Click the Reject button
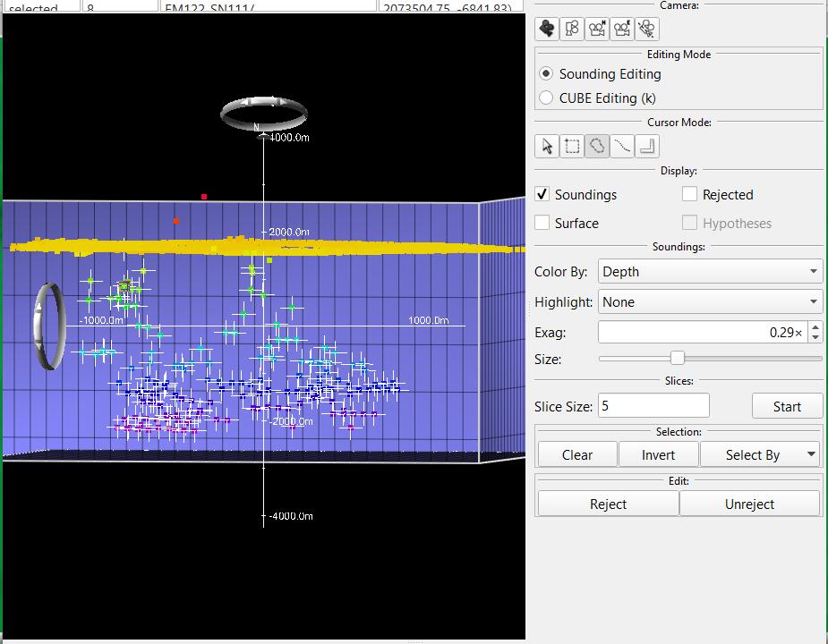This screenshot has height=644, width=828. click(x=609, y=504)
